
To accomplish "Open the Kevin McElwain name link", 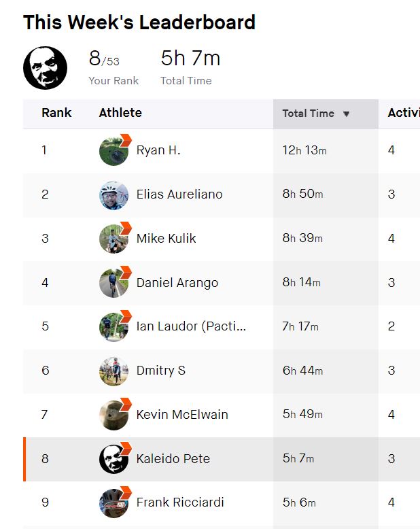I will pyautogui.click(x=182, y=415).
